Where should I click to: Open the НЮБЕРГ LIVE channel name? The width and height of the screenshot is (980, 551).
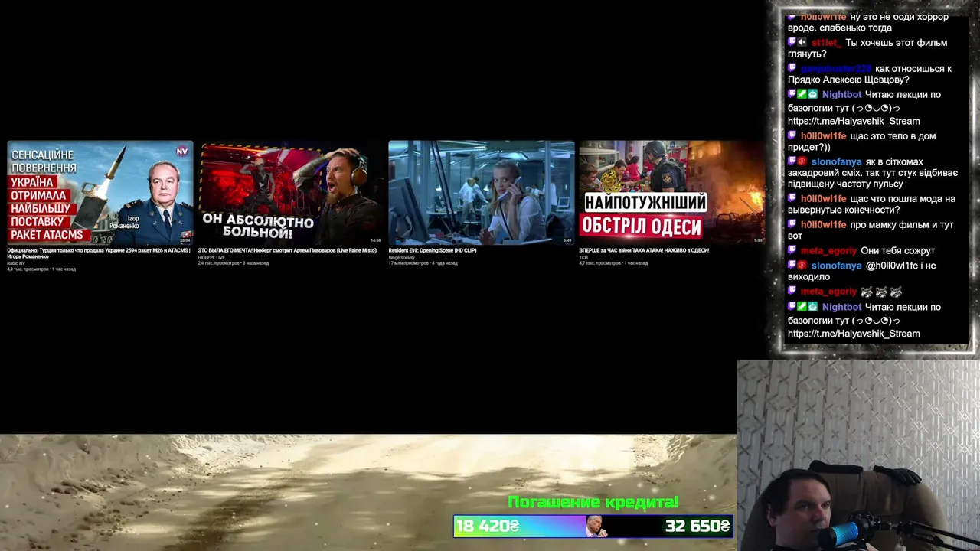click(211, 257)
